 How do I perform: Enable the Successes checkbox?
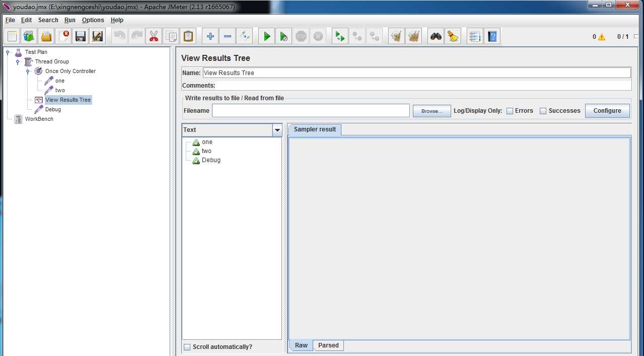(x=543, y=111)
